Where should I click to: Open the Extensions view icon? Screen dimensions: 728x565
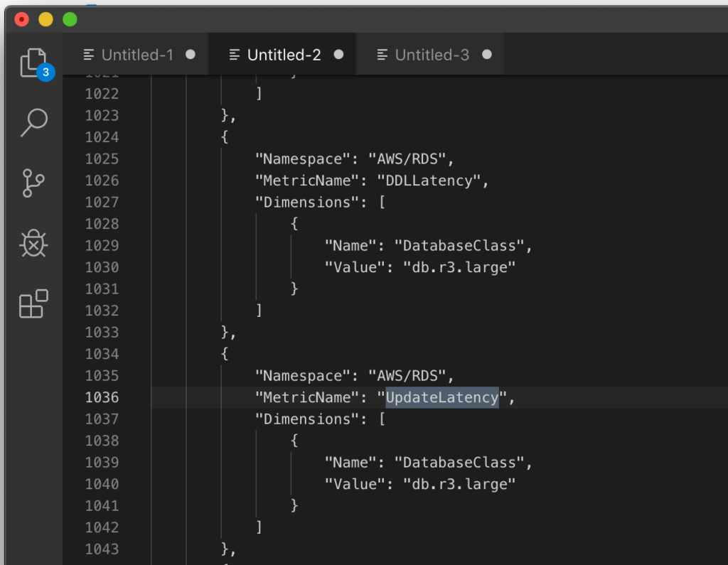(33, 303)
